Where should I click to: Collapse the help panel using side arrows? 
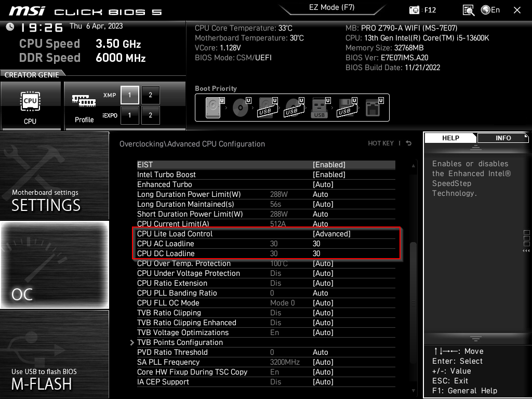click(526, 251)
